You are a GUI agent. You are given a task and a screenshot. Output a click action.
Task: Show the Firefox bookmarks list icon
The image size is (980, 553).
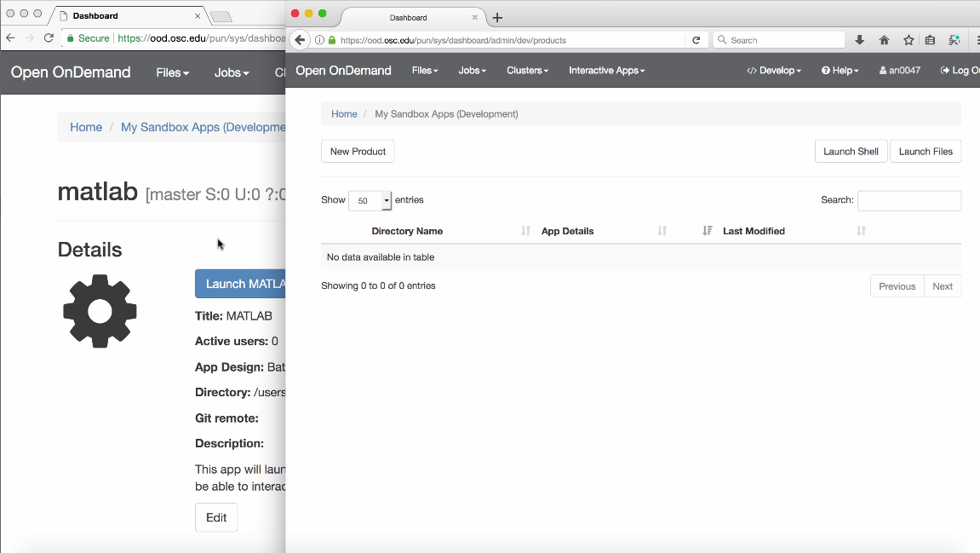(931, 40)
